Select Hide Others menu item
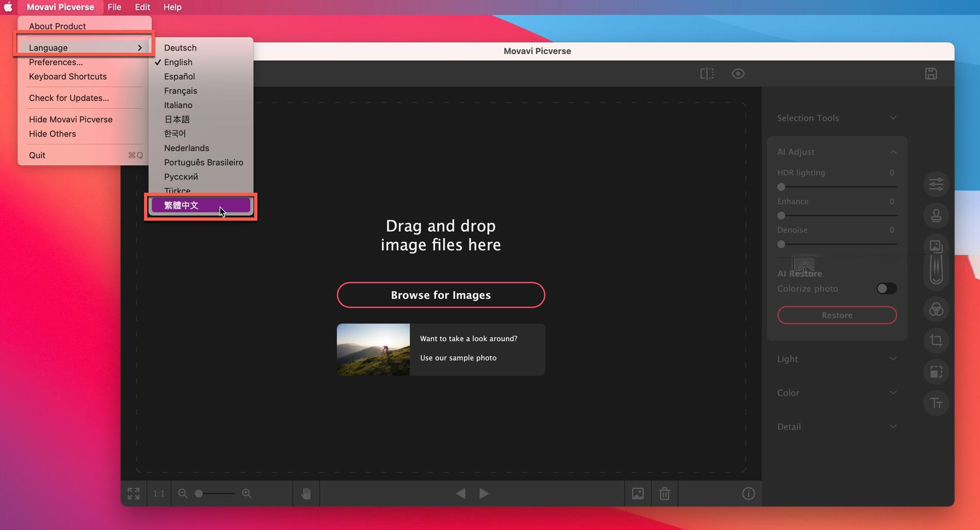Image resolution: width=980 pixels, height=530 pixels. click(x=85, y=134)
